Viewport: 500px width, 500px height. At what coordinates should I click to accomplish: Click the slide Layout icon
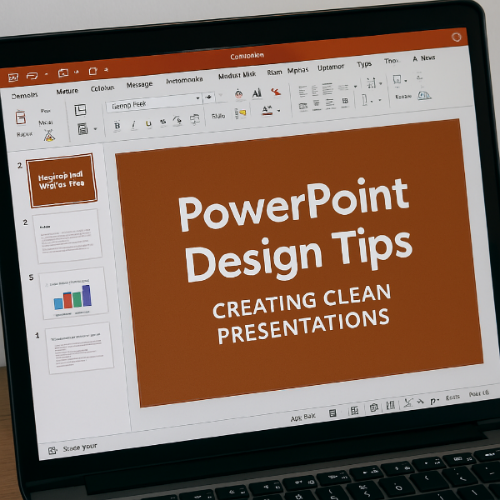coord(80,110)
